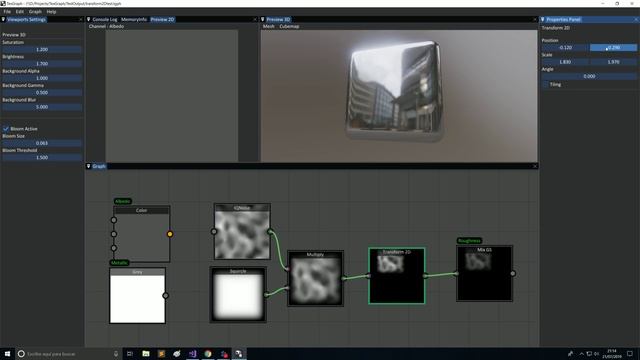Toggle the Tiling checkbox

click(546, 84)
